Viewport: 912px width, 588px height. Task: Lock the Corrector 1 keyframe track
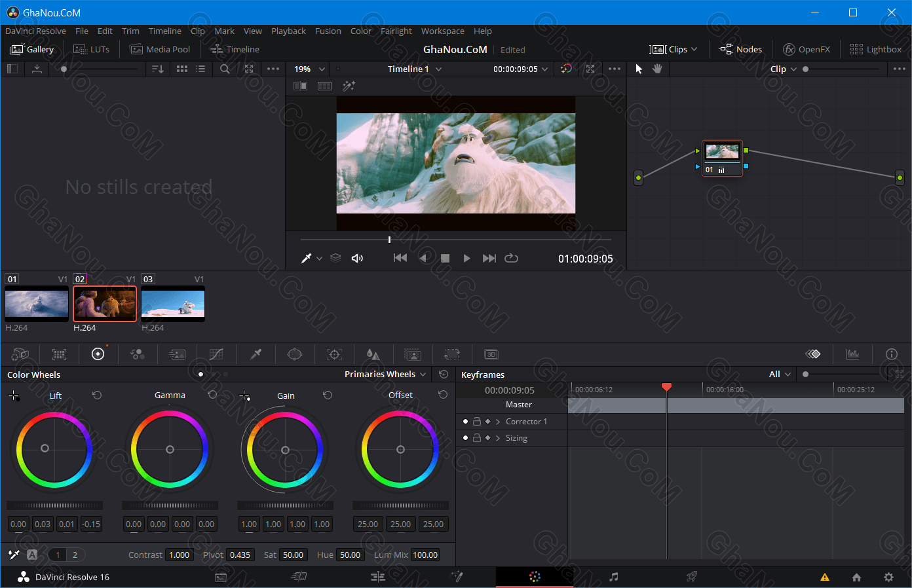click(477, 421)
